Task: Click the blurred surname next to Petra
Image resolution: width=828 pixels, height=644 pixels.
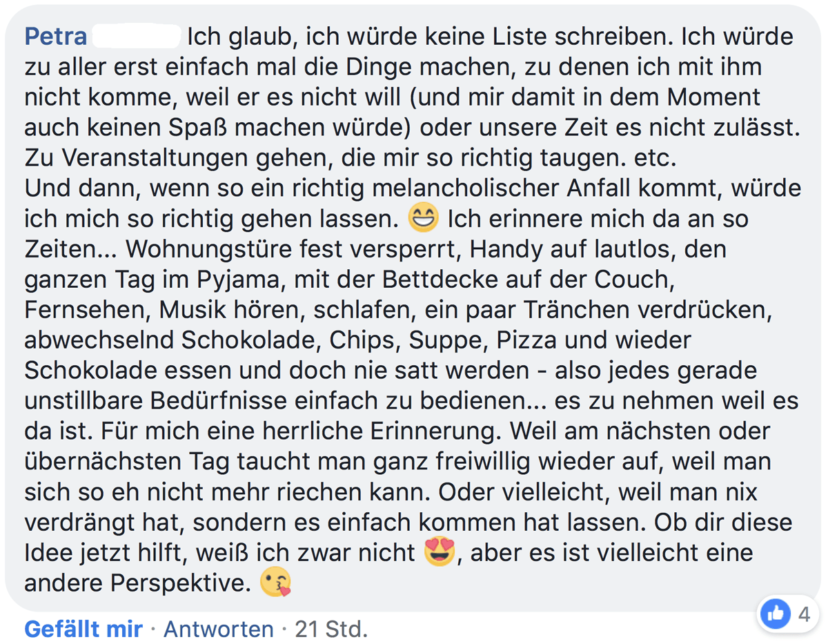Action: 137,36
